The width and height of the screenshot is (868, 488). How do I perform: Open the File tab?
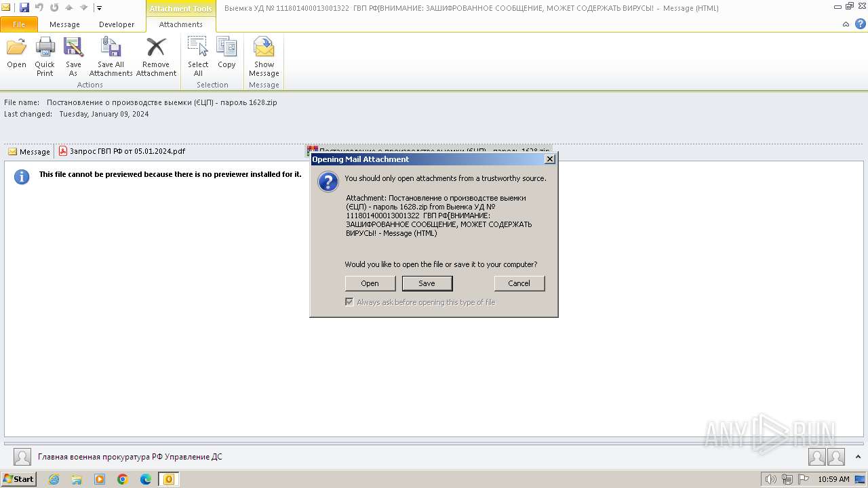click(19, 24)
